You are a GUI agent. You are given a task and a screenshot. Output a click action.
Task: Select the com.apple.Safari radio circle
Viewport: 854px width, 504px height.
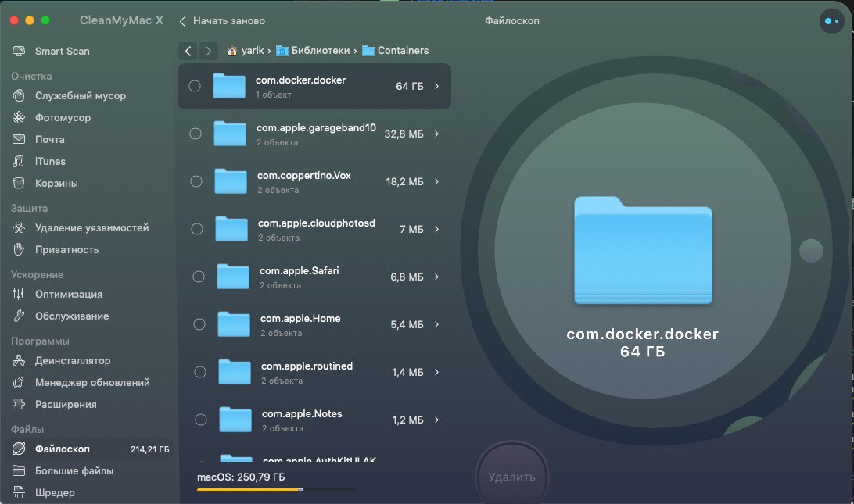[199, 277]
